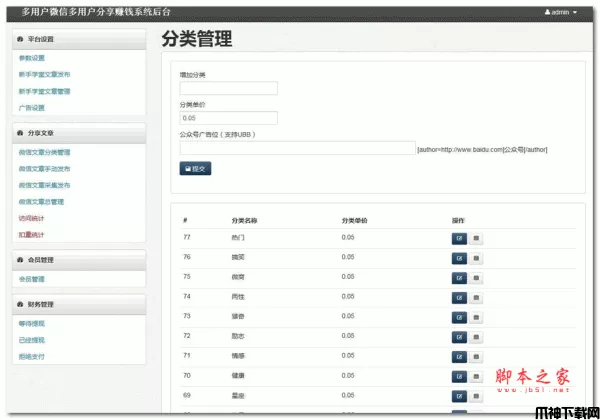Click the edit icon for row 77
The image size is (600, 420).
coord(460,238)
